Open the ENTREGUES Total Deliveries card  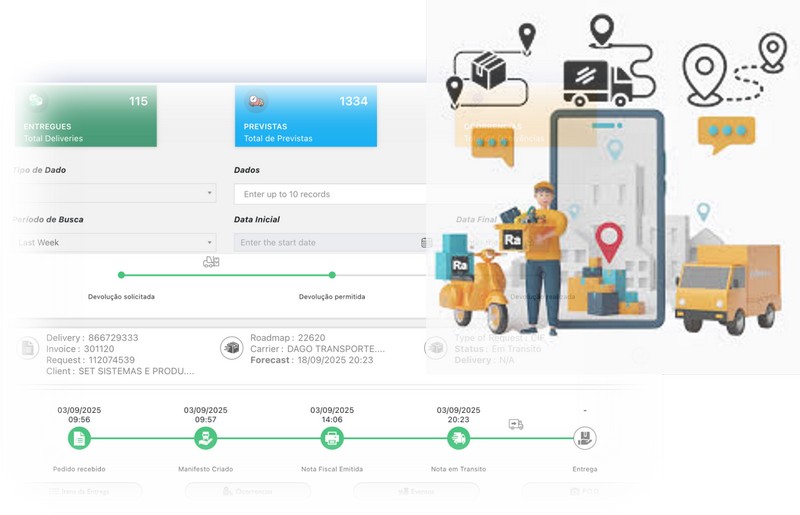(86, 116)
